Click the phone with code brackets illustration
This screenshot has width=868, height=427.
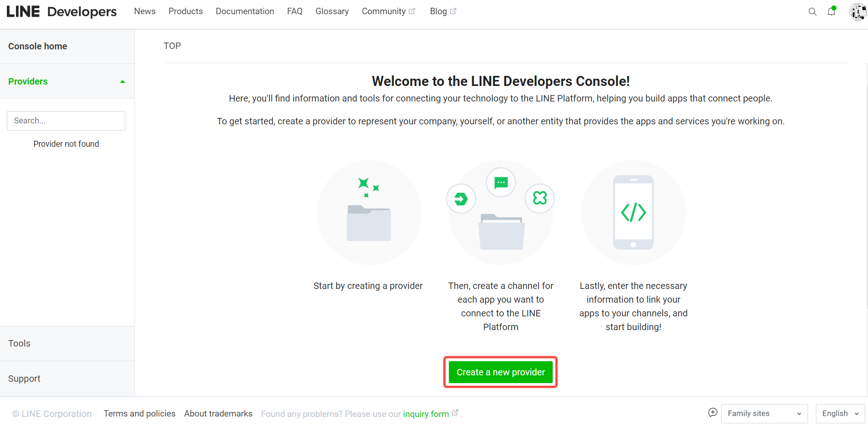click(x=633, y=212)
